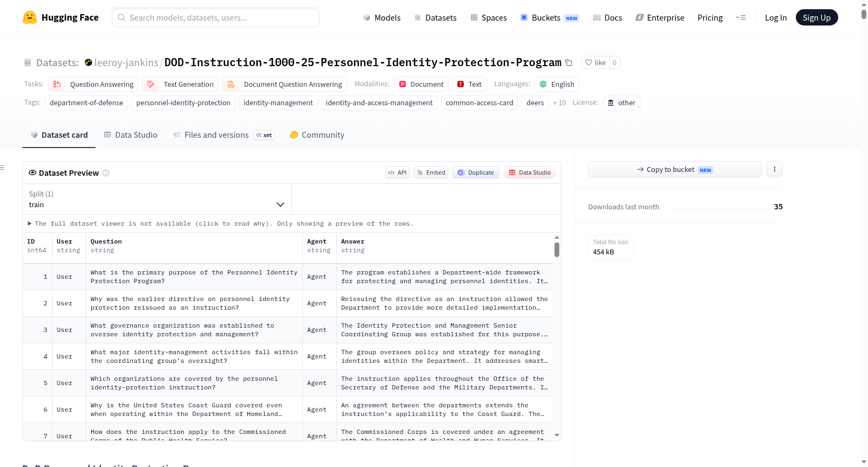This screenshot has width=868, height=467.
Task: Click the API button in Dataset Preview
Action: 397,172
